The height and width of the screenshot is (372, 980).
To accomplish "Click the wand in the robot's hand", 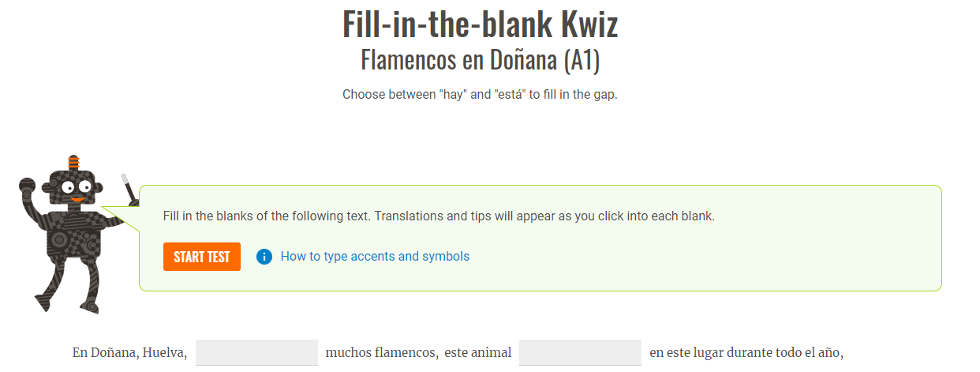I will coord(129,188).
